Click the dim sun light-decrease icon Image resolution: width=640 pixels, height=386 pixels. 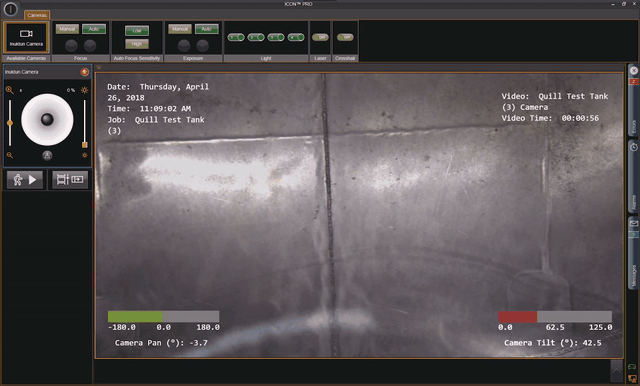pyautogui.click(x=84, y=155)
